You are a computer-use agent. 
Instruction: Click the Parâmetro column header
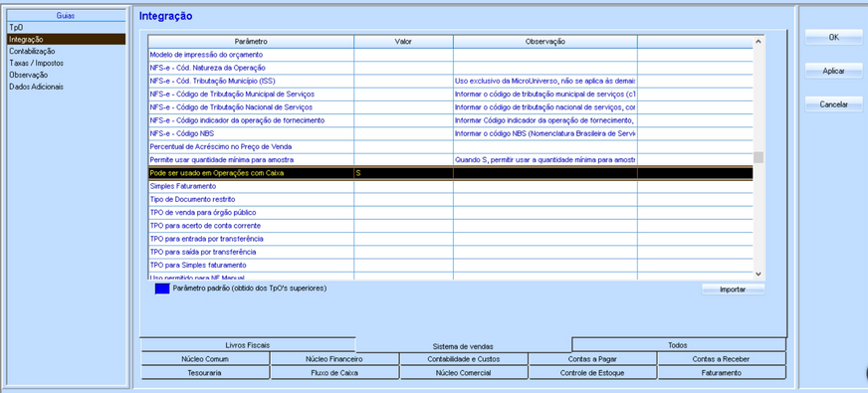click(x=251, y=42)
